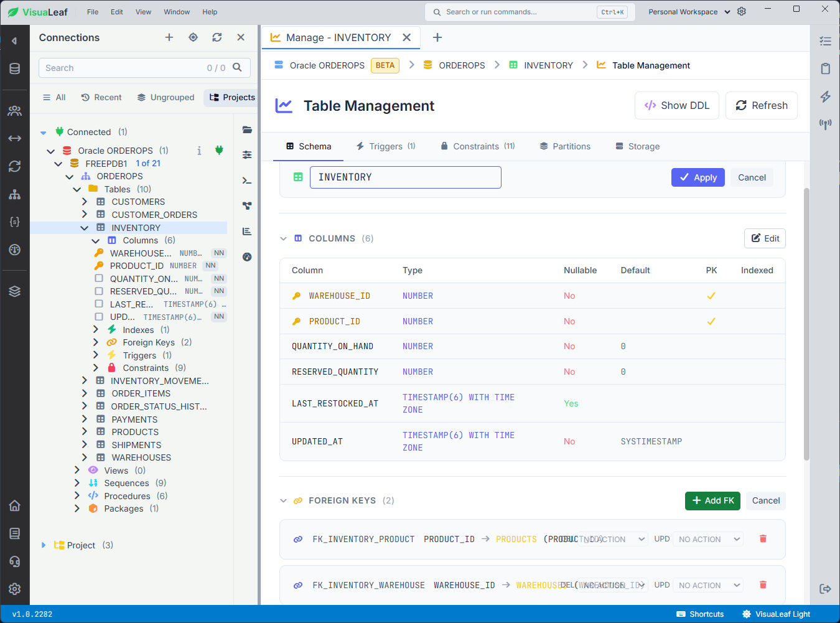Open a new tab with the plus button
Image resolution: width=840 pixels, height=623 pixels.
[x=437, y=37]
